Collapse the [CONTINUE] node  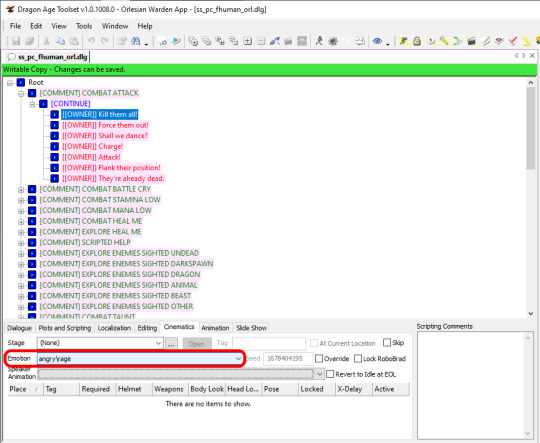pyautogui.click(x=32, y=104)
